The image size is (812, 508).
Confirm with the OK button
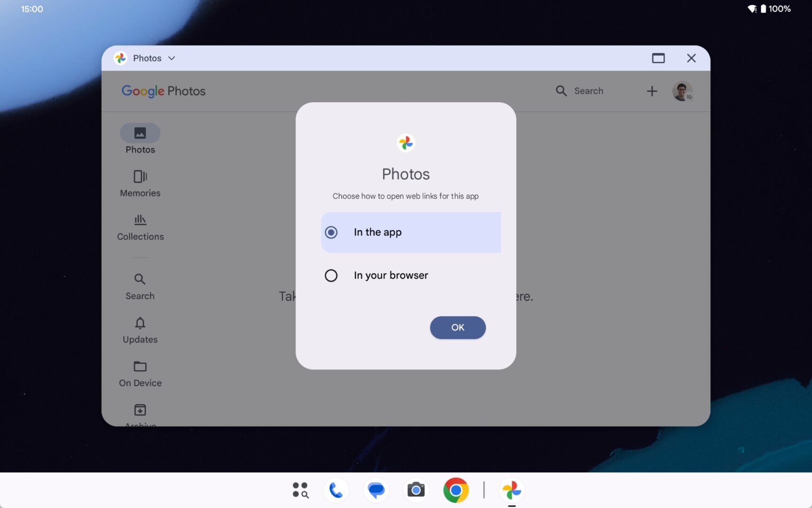(x=457, y=327)
